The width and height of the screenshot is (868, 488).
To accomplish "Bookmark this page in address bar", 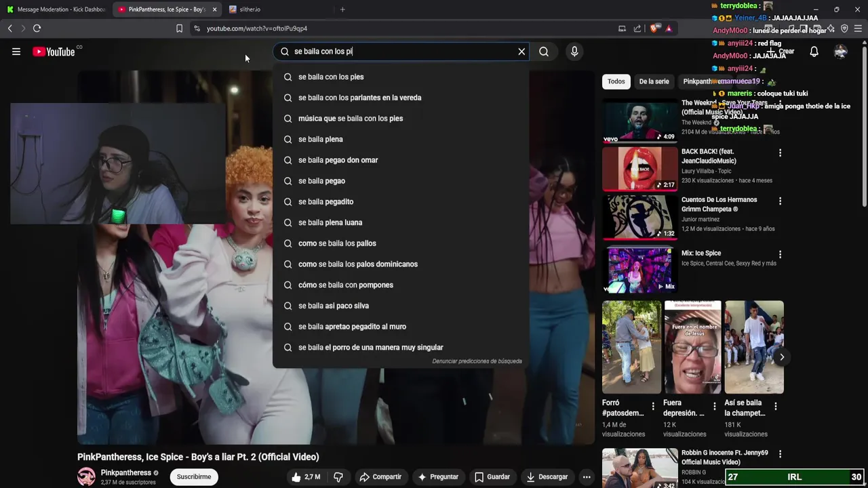I will [179, 28].
